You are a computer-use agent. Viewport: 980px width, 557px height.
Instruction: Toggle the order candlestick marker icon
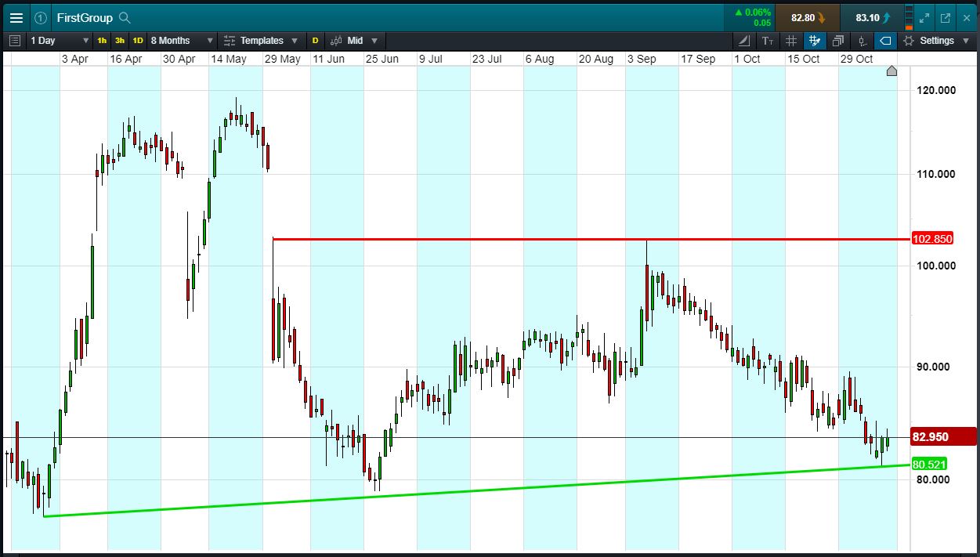[x=862, y=41]
